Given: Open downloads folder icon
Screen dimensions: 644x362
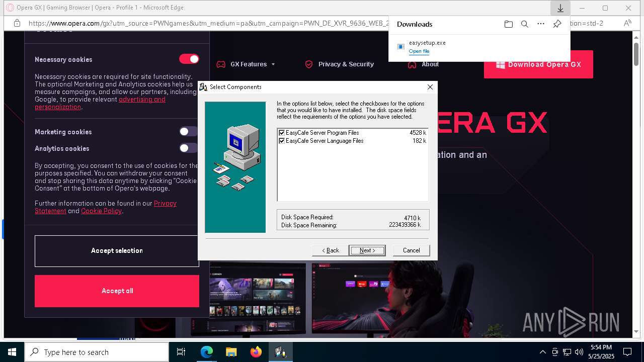Looking at the screenshot, I should click(509, 24).
